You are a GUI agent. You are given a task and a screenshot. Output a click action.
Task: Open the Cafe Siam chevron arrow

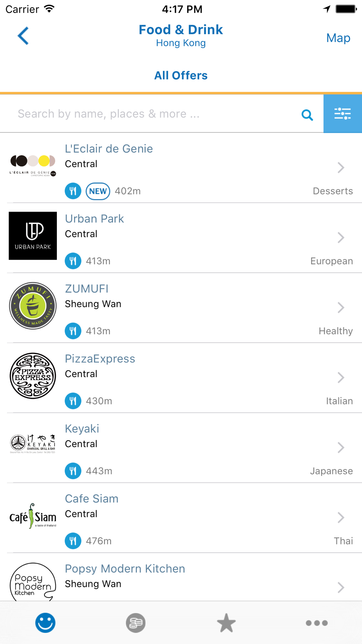(341, 518)
